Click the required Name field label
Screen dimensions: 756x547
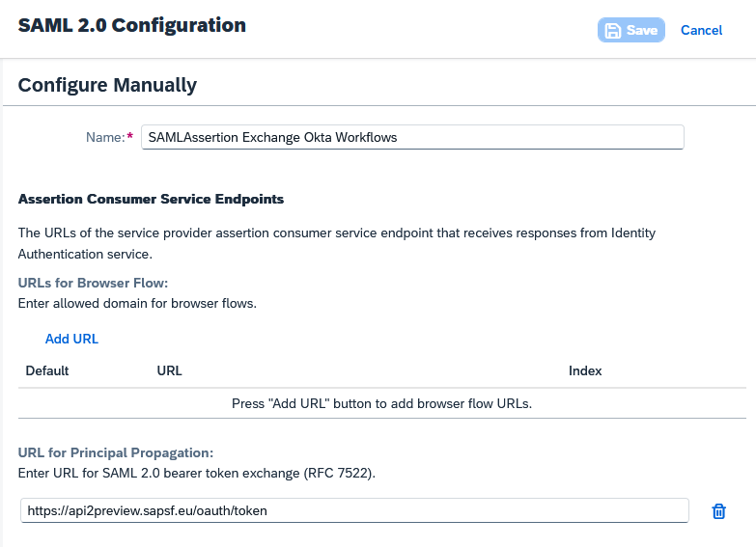[x=108, y=137]
